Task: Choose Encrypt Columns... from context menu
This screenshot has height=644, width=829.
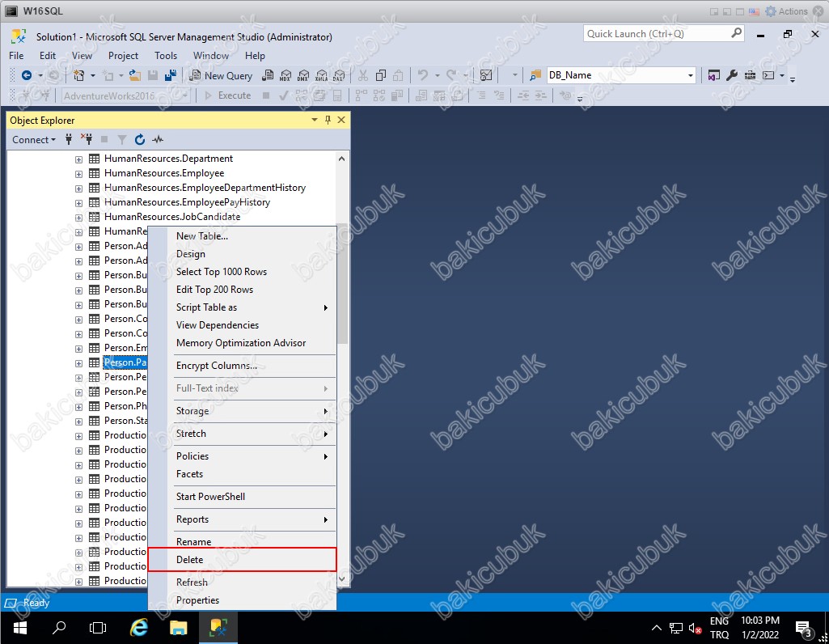Action: tap(242, 366)
